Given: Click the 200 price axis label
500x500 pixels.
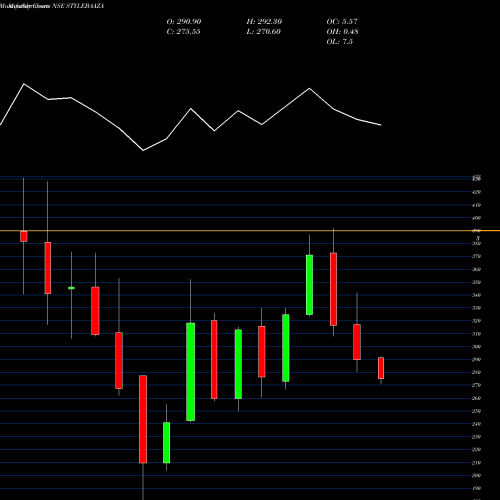Looking at the screenshot, I should pos(477,476).
